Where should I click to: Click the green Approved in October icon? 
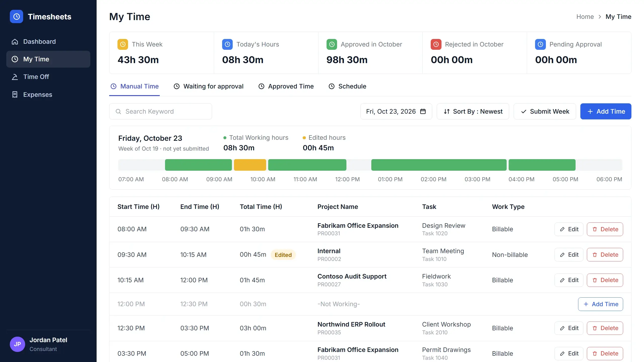click(x=332, y=44)
